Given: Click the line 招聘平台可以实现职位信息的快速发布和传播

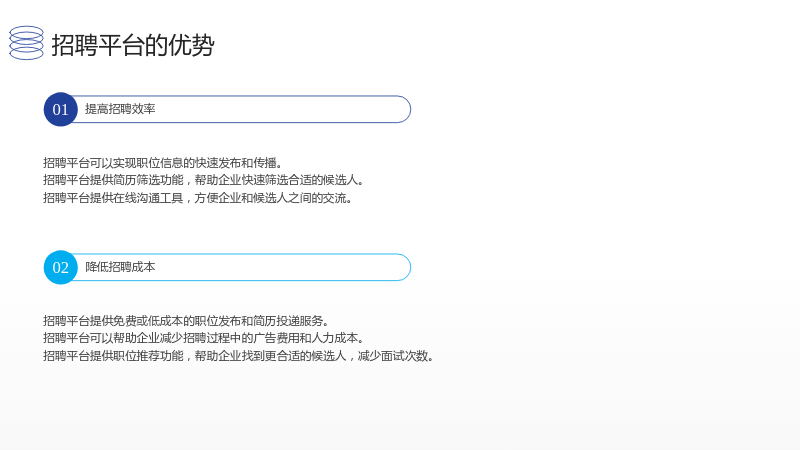Looking at the screenshot, I should click(163, 163).
